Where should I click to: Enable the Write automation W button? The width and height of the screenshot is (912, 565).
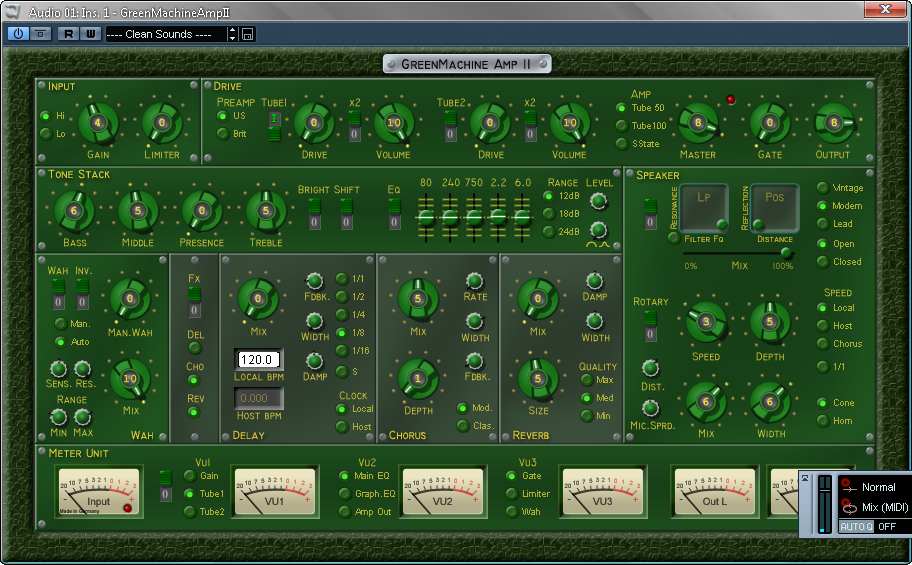click(x=89, y=33)
